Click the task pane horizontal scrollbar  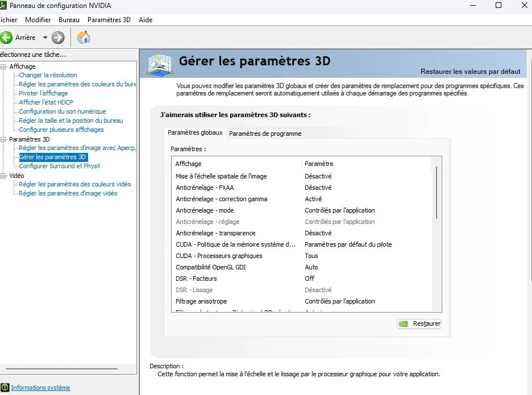[x=62, y=368]
